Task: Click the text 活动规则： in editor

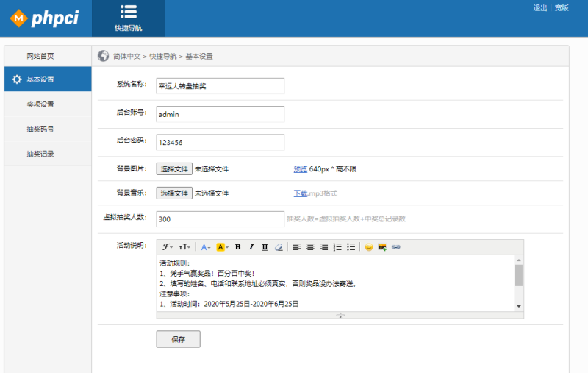Action: [x=175, y=263]
